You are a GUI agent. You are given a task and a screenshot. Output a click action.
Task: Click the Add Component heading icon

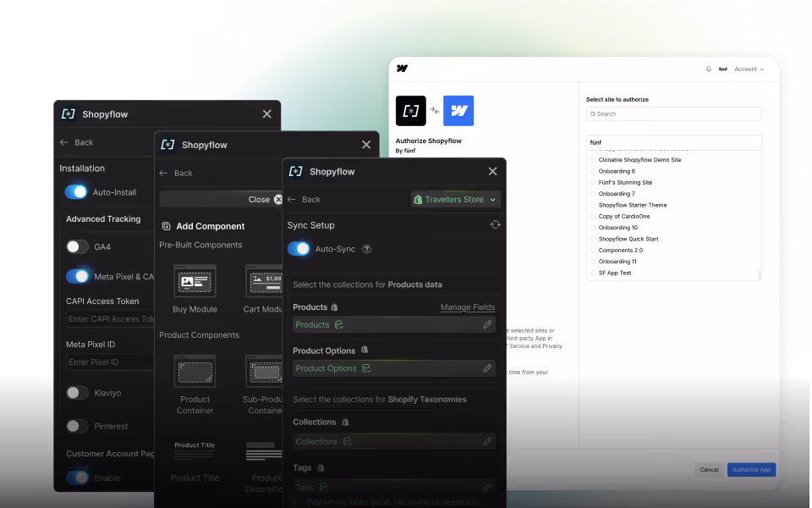point(167,226)
